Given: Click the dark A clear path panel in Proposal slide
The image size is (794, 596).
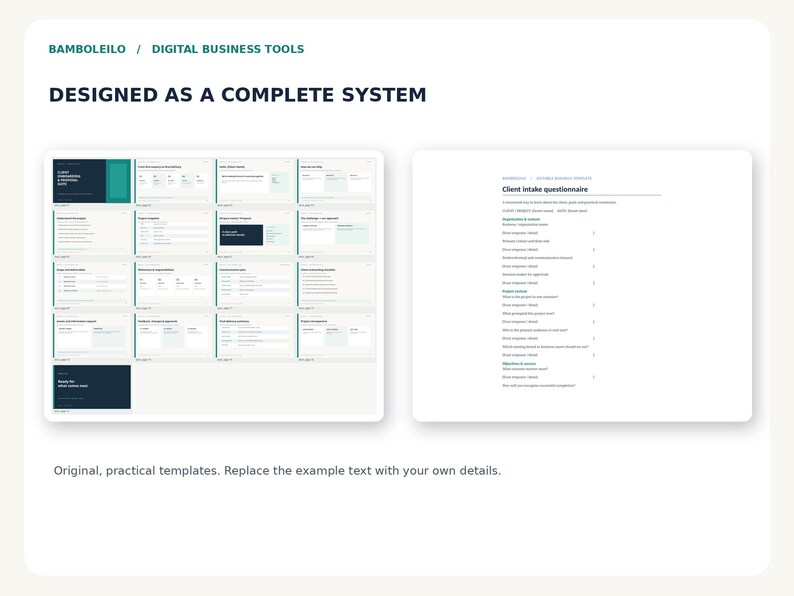Looking at the screenshot, I should click(x=241, y=234).
